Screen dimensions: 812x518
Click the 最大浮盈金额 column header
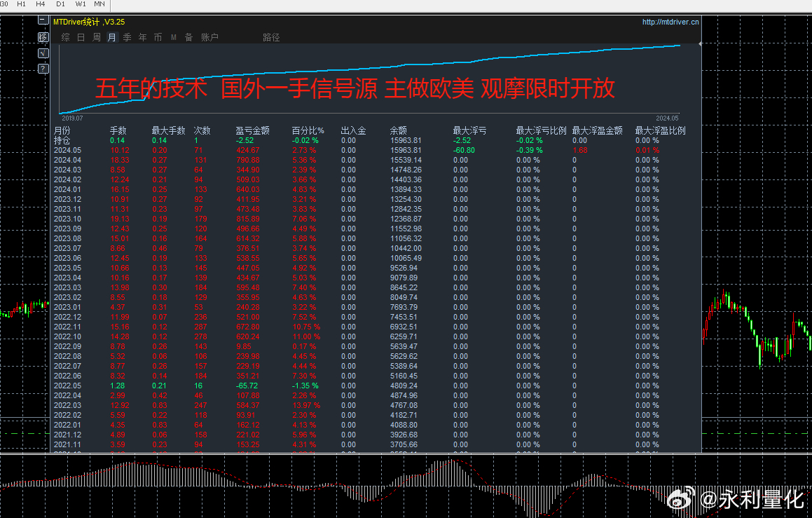597,130
